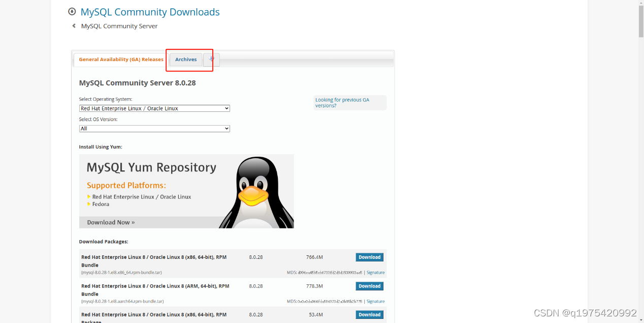Click the page's vertical scrollbar thumb
Image resolution: width=644 pixels, height=323 pixels.
[640, 21]
